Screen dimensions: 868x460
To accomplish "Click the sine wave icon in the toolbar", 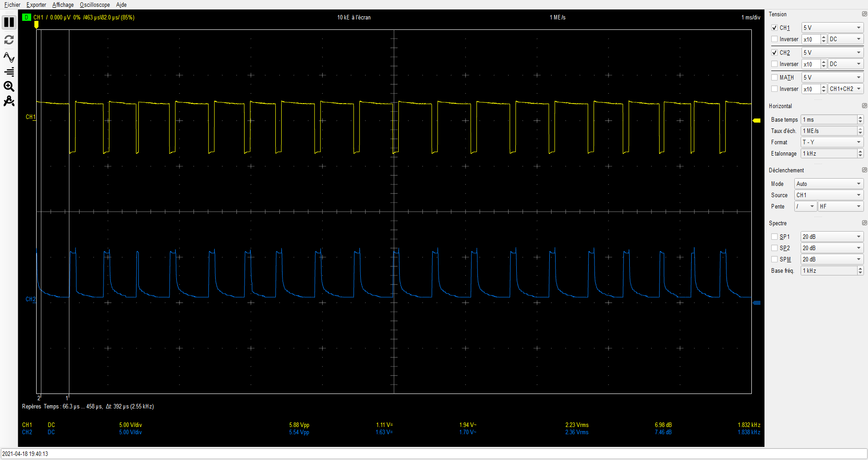I will [9, 57].
